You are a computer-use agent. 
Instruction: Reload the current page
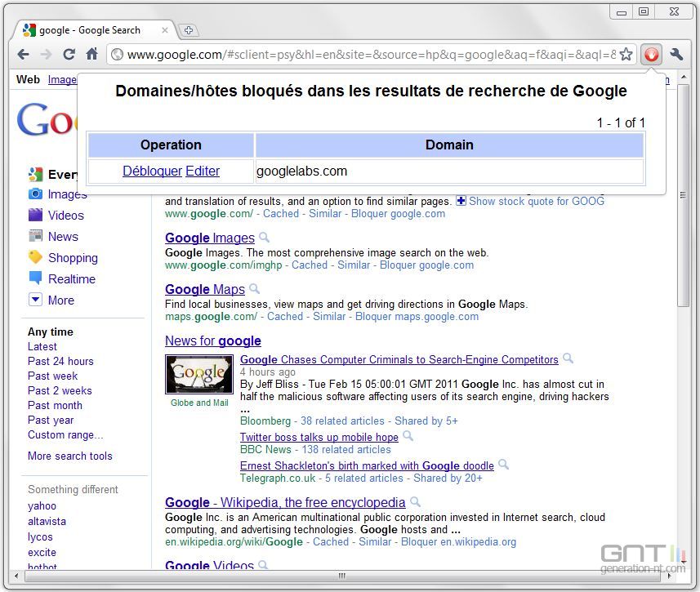click(69, 55)
